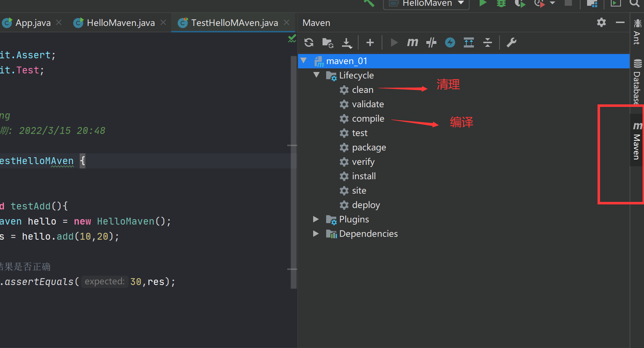Screen dimensions: 644x348
Task: Click the run anything icon near search
Action: (x=616, y=3)
